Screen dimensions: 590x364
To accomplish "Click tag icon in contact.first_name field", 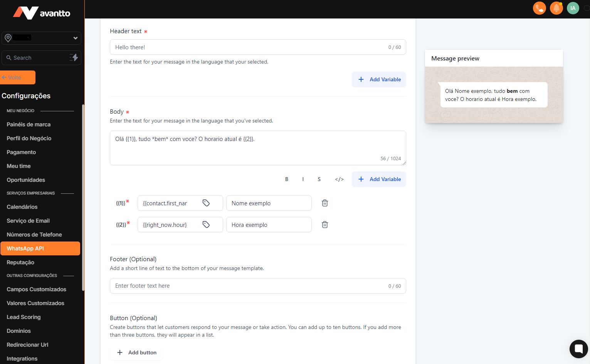I will [x=206, y=203].
